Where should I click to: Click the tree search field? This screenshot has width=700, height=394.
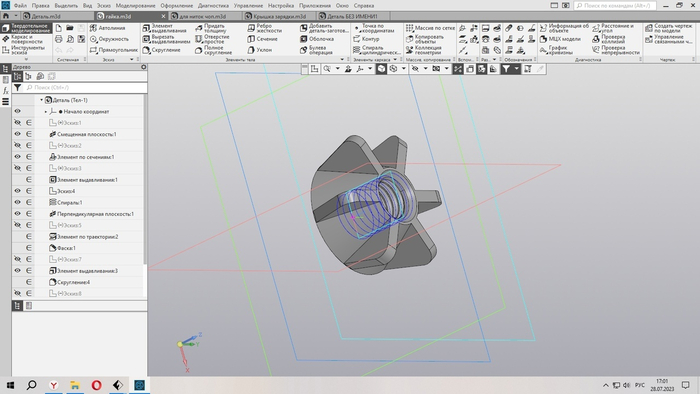coord(85,87)
